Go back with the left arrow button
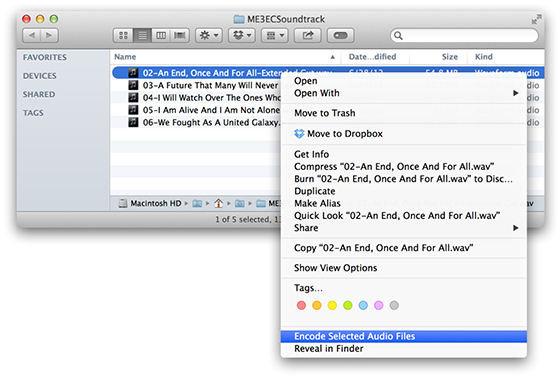Screen dimensions: 560x377 [32, 35]
